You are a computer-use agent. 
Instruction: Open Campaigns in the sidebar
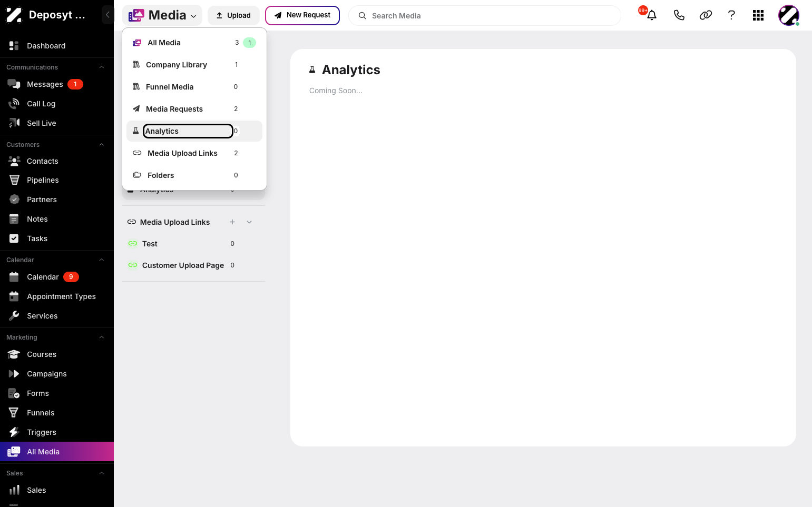click(57, 374)
